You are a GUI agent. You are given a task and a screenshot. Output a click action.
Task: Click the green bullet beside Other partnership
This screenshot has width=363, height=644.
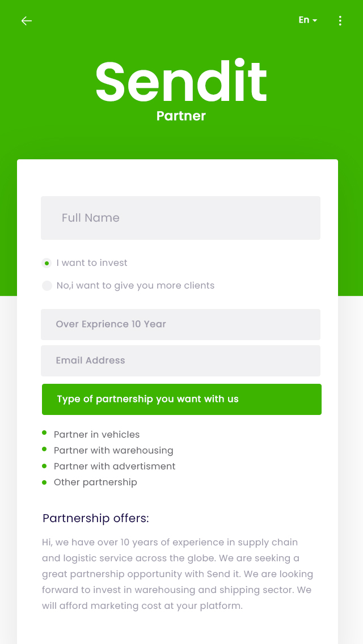click(44, 482)
